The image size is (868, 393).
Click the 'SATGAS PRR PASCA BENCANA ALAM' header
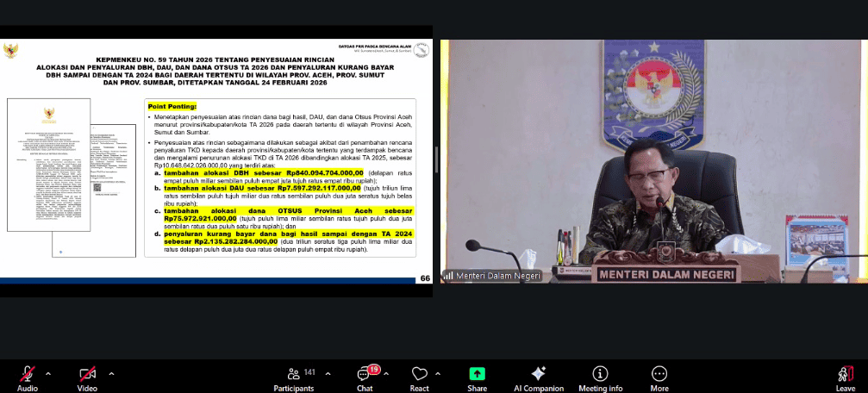tap(375, 46)
